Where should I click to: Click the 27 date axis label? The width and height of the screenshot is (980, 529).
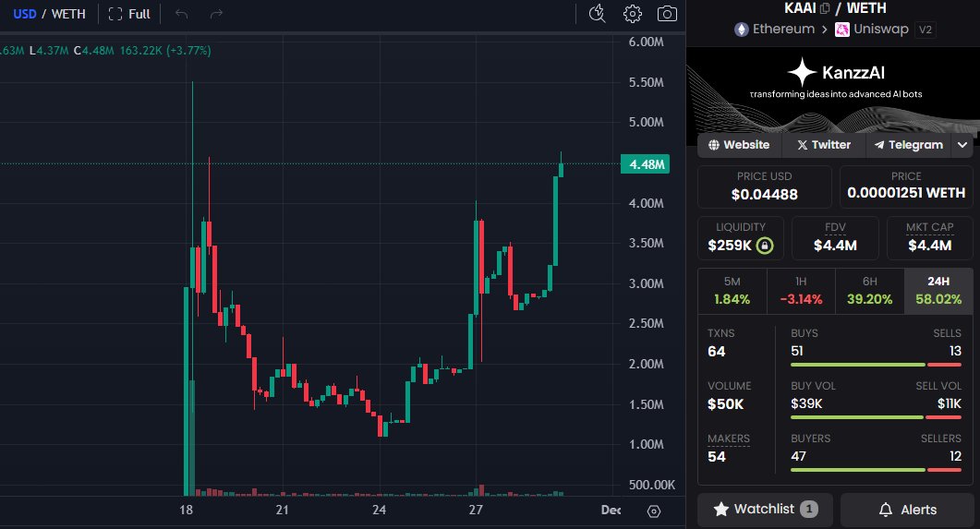(476, 510)
